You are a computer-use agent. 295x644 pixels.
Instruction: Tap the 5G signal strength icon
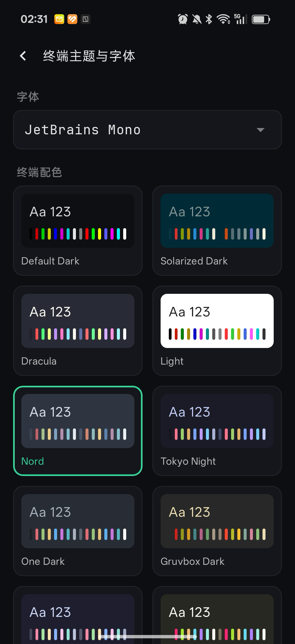[x=240, y=19]
